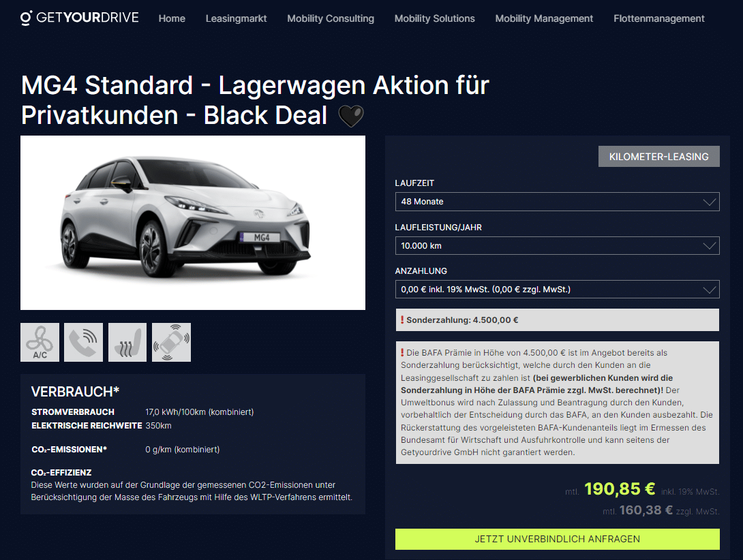Click red exclamation mark beside Sonderzahlung
This screenshot has height=560, width=743.
[x=402, y=320]
